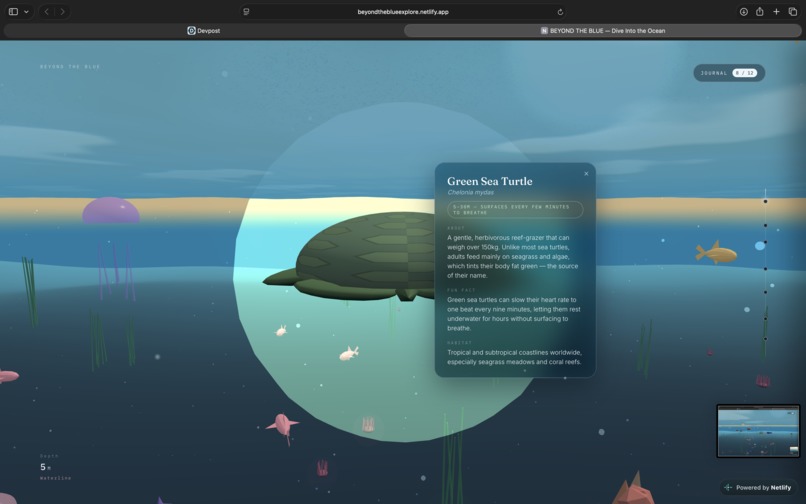
Task: Click the beyondtheblueexplore.netlify.app address field
Action: [x=403, y=12]
